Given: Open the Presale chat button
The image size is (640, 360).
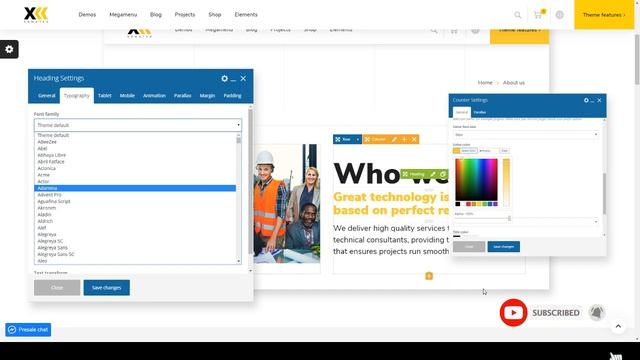Looking at the screenshot, I should tap(28, 330).
